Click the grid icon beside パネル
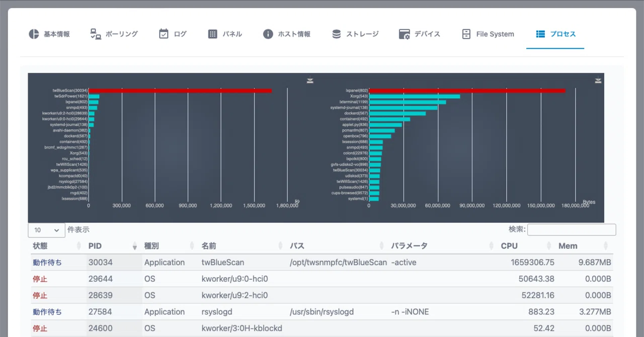Viewport: 644px width, 337px height. click(x=213, y=34)
